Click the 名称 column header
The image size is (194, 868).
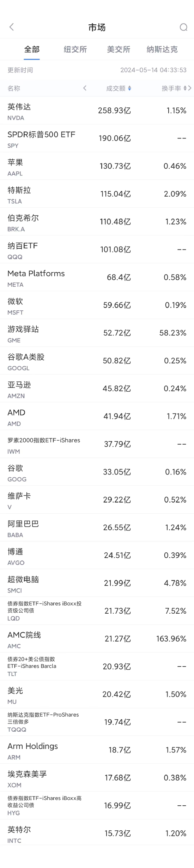click(x=14, y=88)
